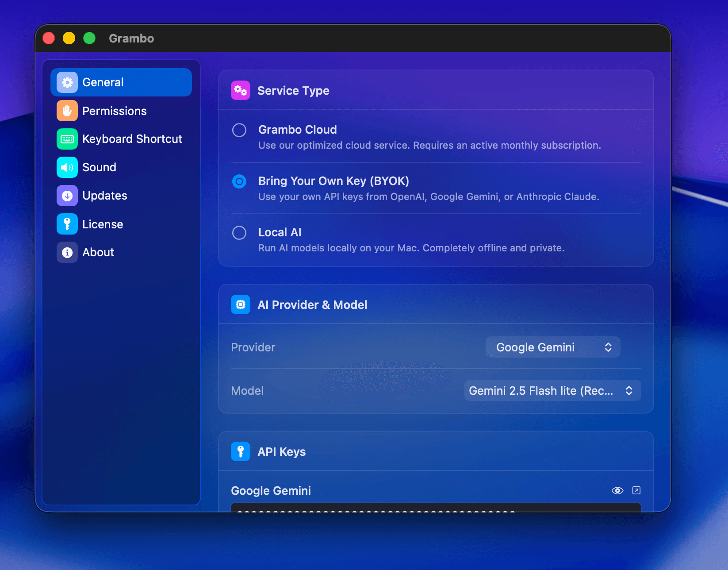The width and height of the screenshot is (728, 570).
Task: Click the Updates download arrow icon
Action: click(x=67, y=196)
